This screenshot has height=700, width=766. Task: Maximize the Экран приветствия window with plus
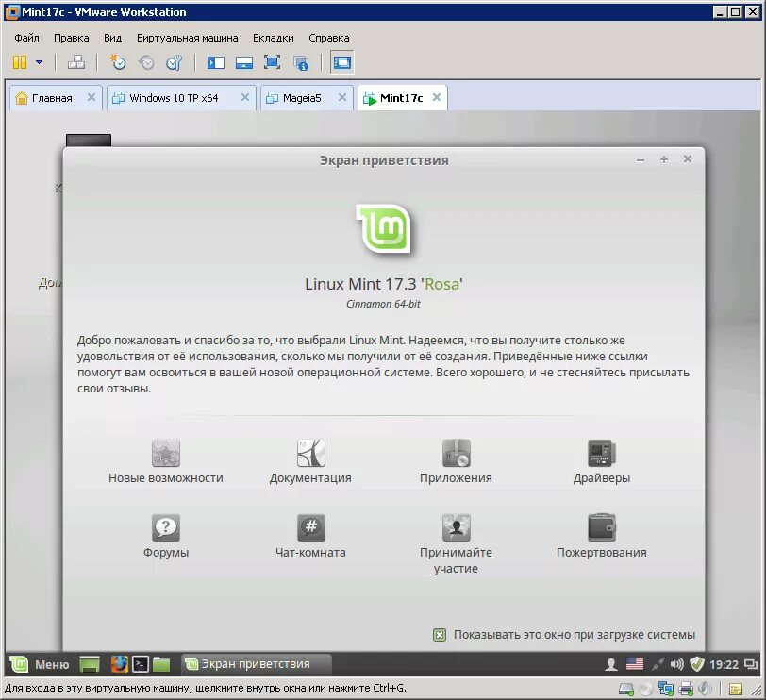coord(664,159)
